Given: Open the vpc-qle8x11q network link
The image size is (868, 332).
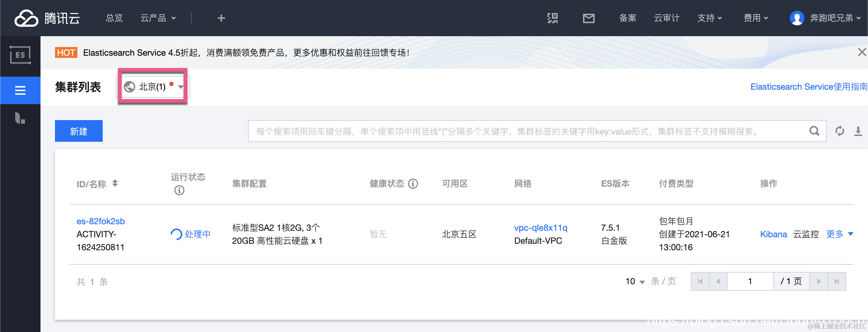Looking at the screenshot, I should (x=541, y=228).
